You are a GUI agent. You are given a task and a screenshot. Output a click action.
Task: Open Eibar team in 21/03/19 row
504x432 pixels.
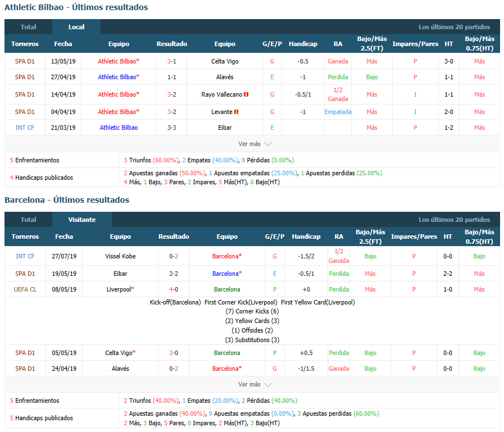(225, 128)
